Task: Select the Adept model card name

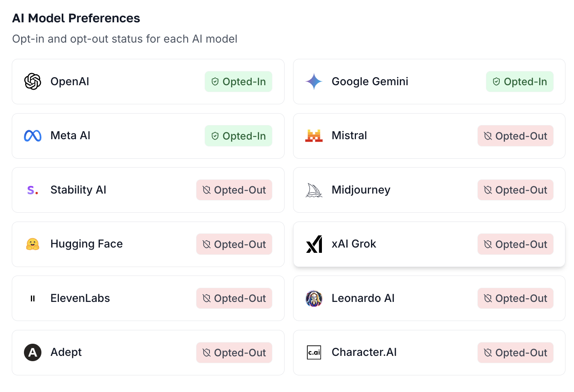Action: coord(66,352)
